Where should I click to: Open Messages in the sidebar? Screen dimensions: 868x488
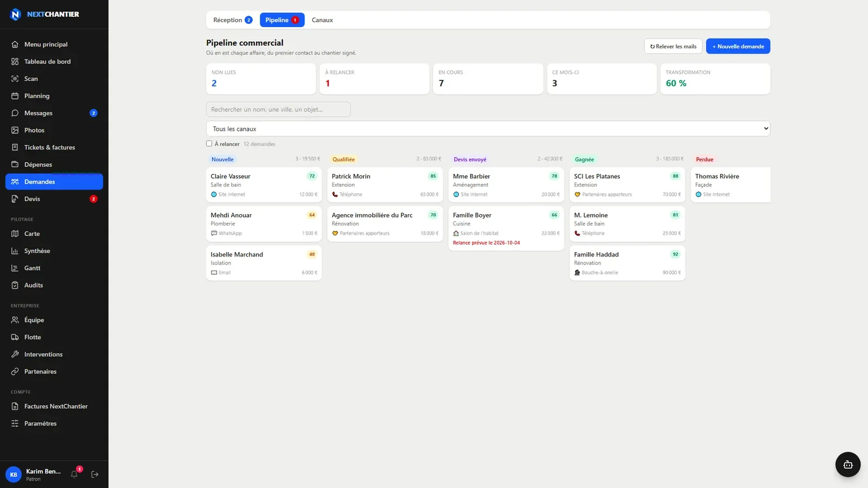click(x=54, y=113)
